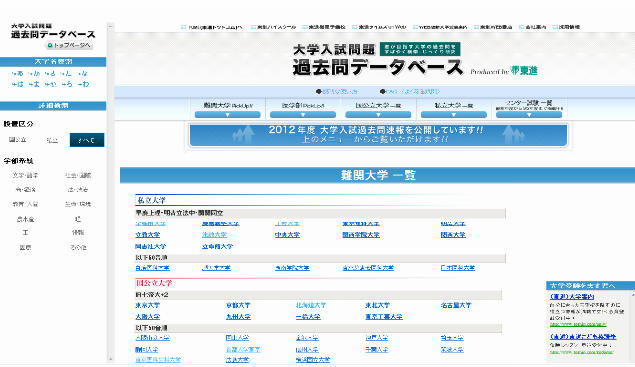
Task: Expand the 難関大学 PickUp! dropdown arrow
Action: click(228, 115)
